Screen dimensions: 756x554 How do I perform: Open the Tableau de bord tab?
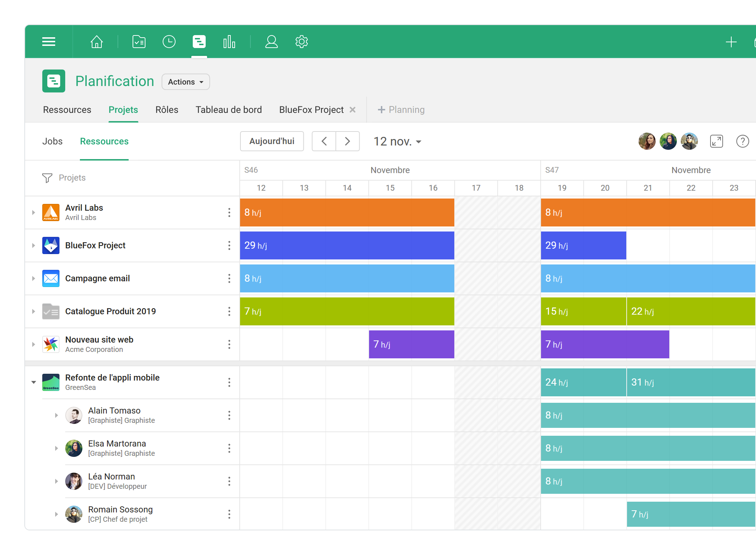229,110
